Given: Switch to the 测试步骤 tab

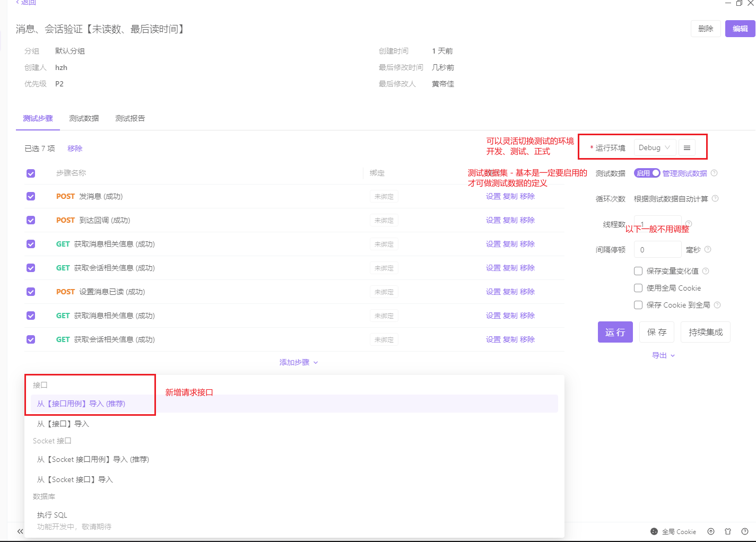Looking at the screenshot, I should [38, 118].
